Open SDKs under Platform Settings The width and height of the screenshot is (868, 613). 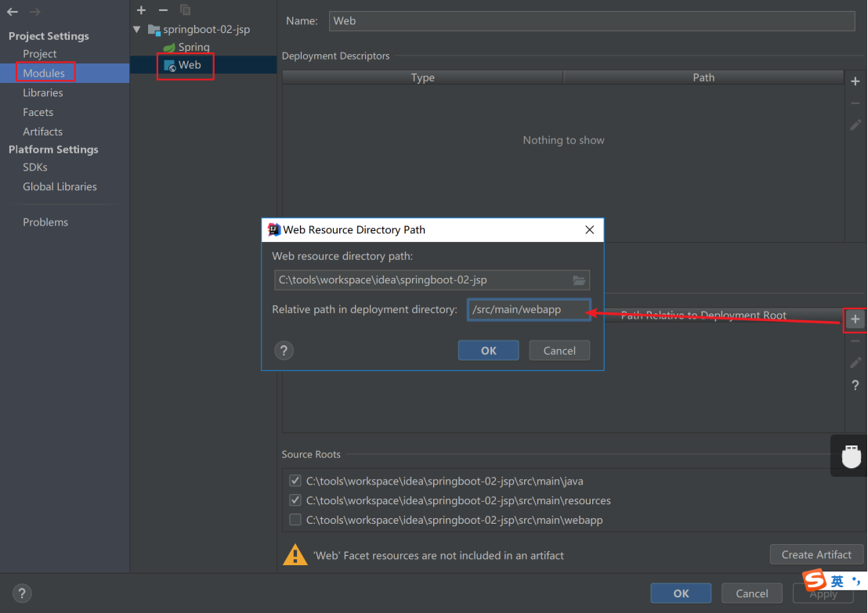point(35,167)
